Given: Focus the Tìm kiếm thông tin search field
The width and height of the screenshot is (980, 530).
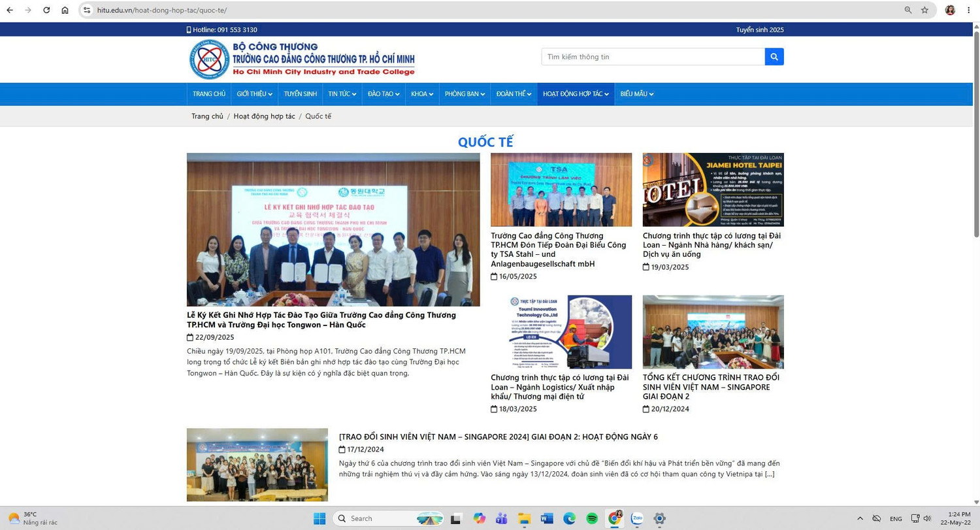Looking at the screenshot, I should click(653, 57).
